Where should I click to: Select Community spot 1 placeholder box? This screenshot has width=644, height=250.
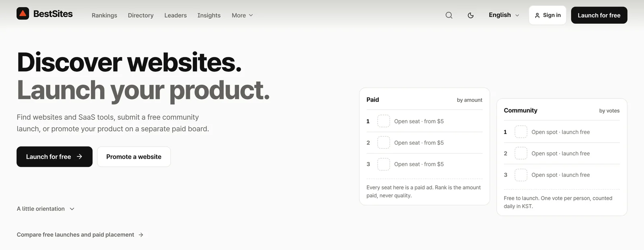521,132
